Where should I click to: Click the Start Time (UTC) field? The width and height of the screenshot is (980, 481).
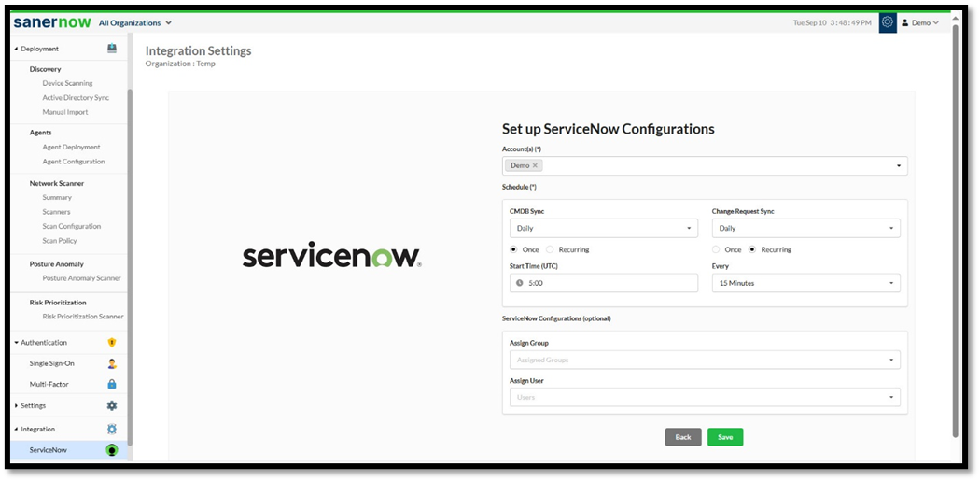(x=604, y=283)
